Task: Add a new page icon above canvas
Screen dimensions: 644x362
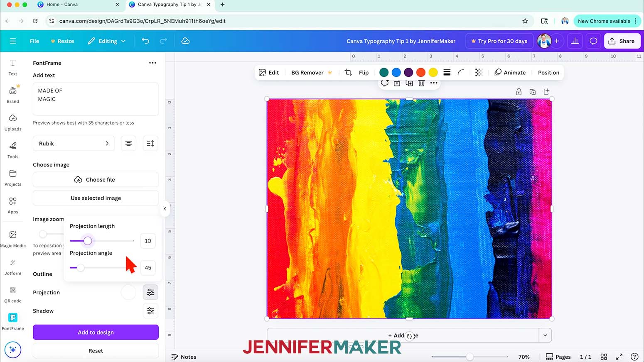Action: click(546, 92)
